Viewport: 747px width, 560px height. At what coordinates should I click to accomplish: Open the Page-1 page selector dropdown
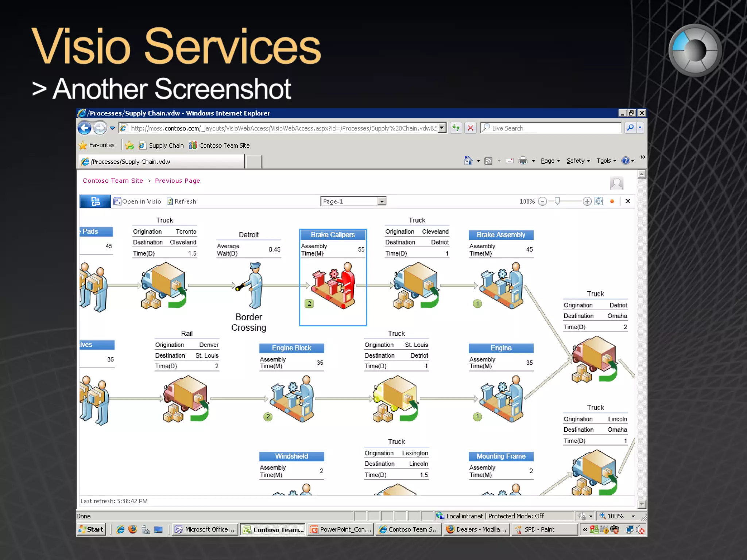click(382, 201)
